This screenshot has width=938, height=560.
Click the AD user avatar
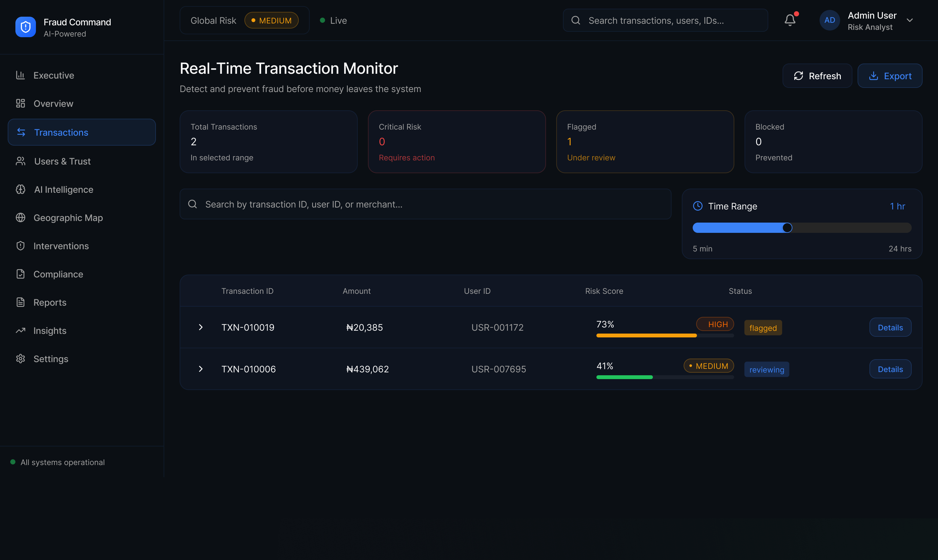[829, 21]
